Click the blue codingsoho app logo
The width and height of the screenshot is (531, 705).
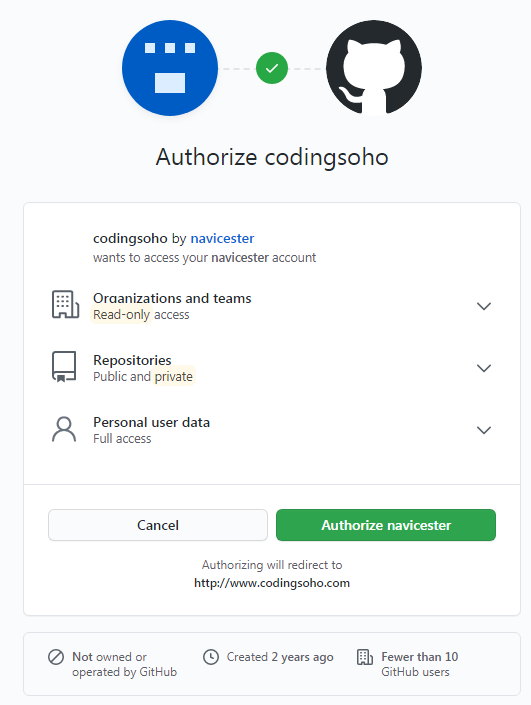(170, 68)
